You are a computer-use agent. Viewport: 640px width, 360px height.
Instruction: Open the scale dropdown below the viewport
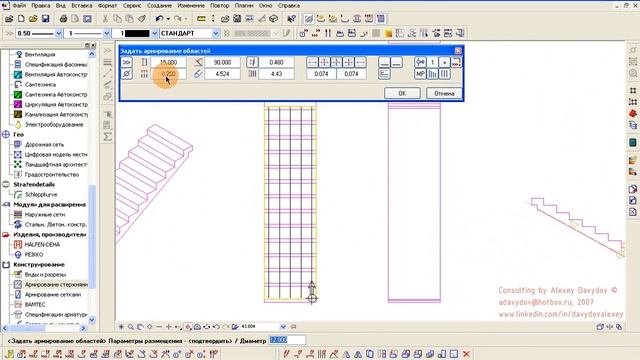[283, 327]
